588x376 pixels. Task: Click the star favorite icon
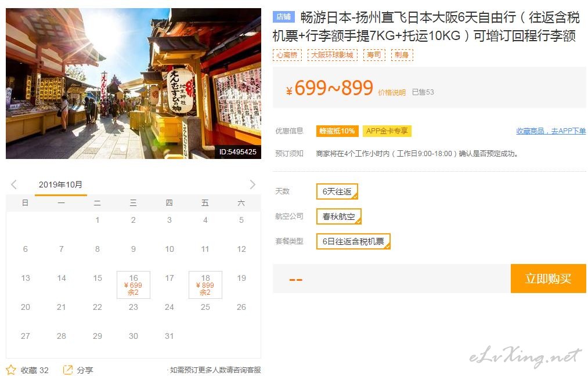[11, 370]
